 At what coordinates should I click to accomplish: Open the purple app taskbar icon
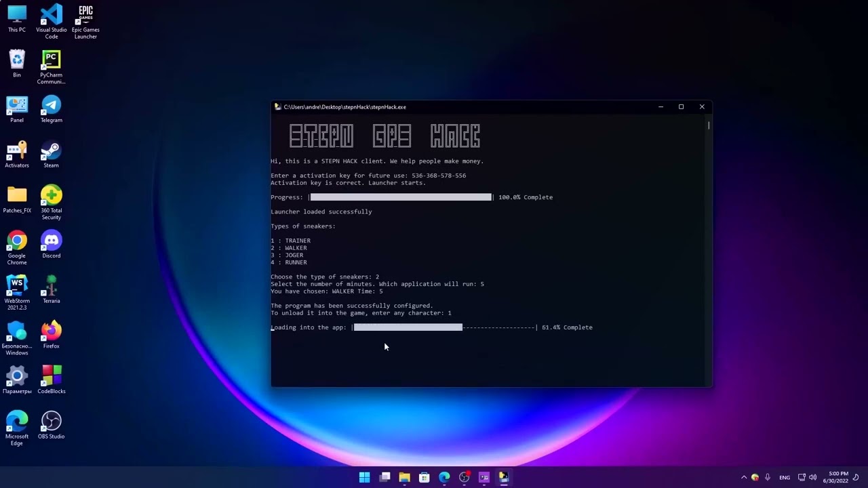[484, 477]
